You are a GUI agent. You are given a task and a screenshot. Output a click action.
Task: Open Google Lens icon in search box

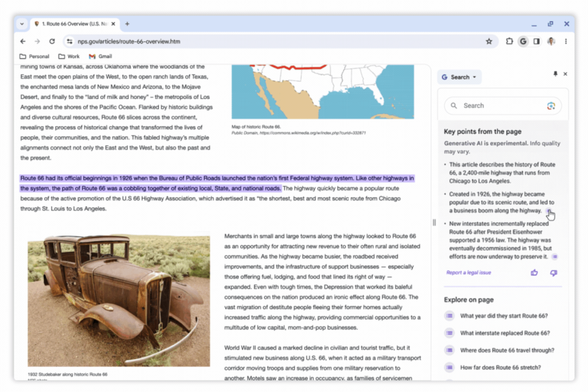pyautogui.click(x=551, y=106)
